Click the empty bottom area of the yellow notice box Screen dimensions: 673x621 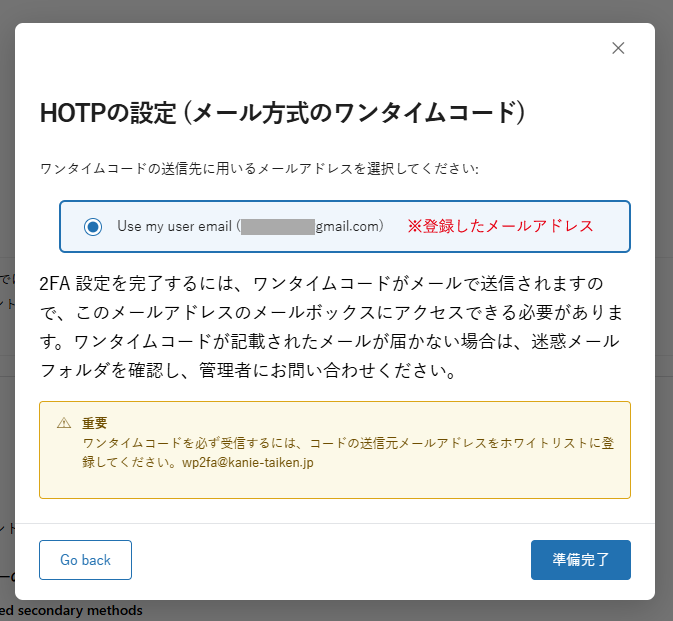[335, 485]
